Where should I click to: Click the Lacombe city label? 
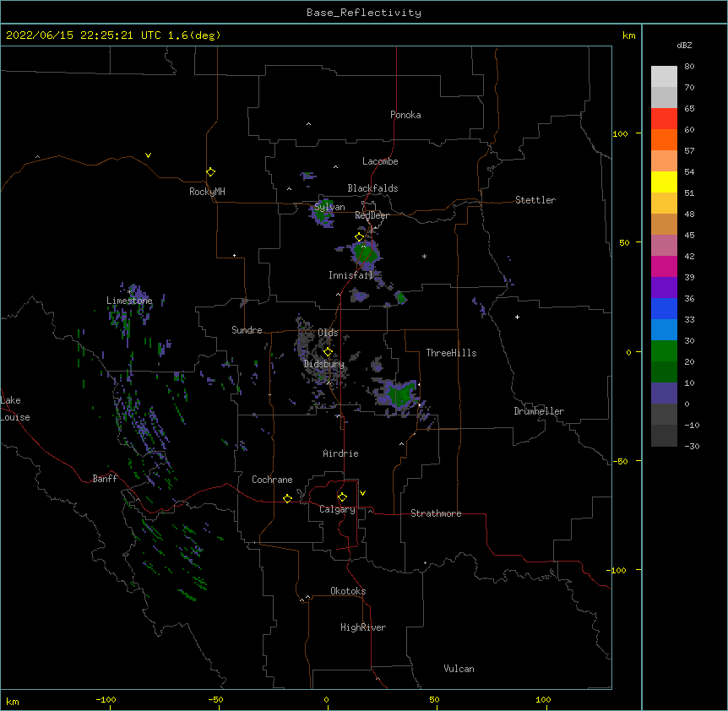pos(380,161)
